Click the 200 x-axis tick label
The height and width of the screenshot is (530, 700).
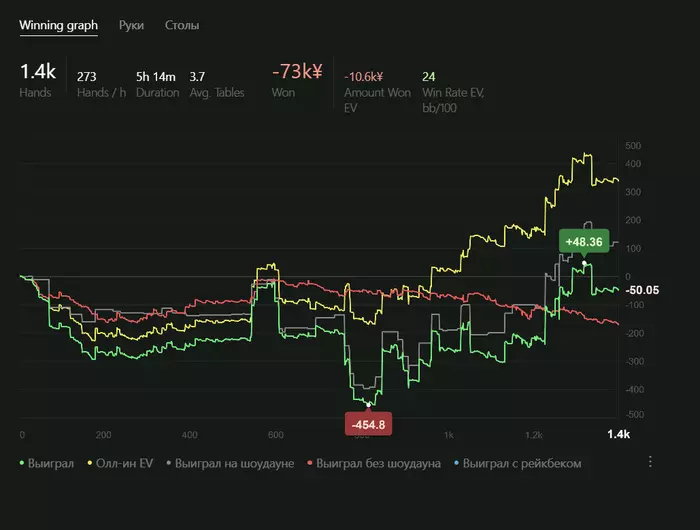[103, 434]
